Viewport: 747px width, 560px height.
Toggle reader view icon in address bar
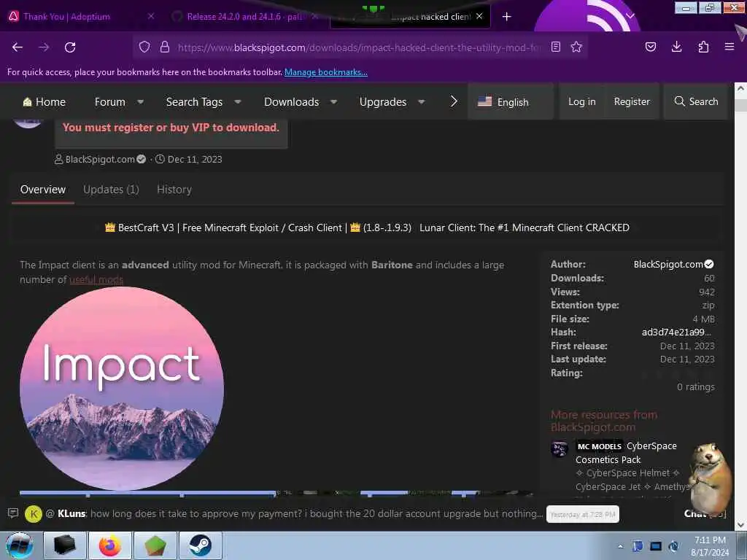(555, 47)
